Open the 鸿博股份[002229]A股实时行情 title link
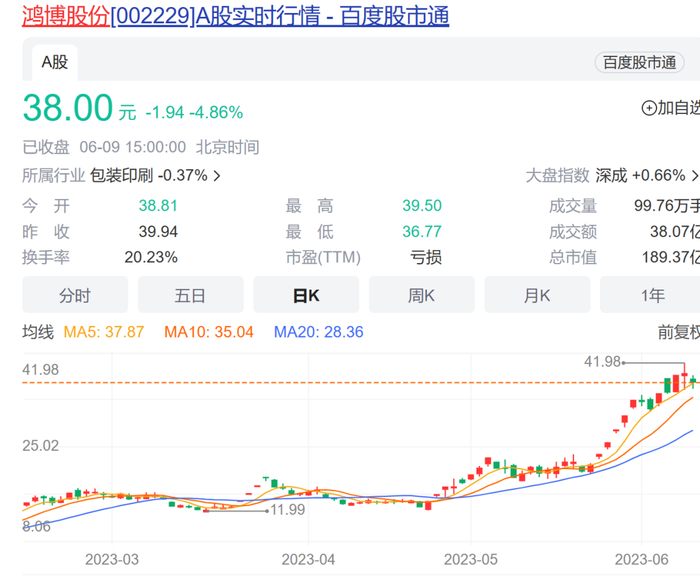The width and height of the screenshot is (700, 576). [235, 17]
